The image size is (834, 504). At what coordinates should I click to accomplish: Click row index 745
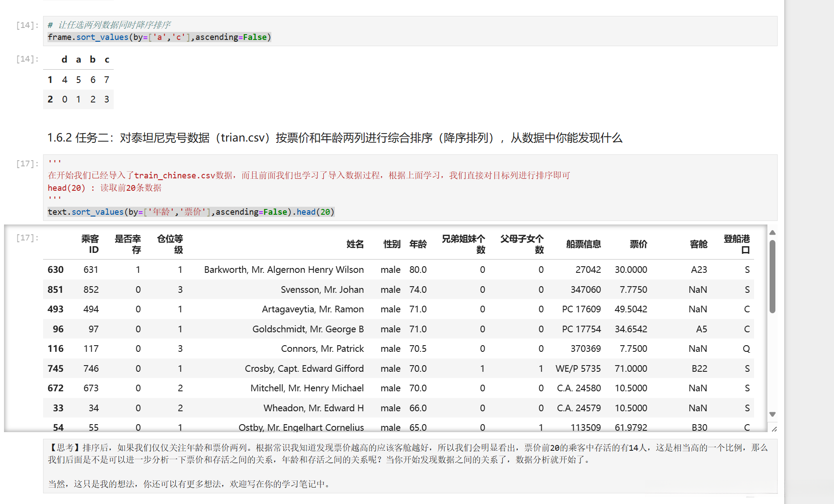pyautogui.click(x=56, y=369)
